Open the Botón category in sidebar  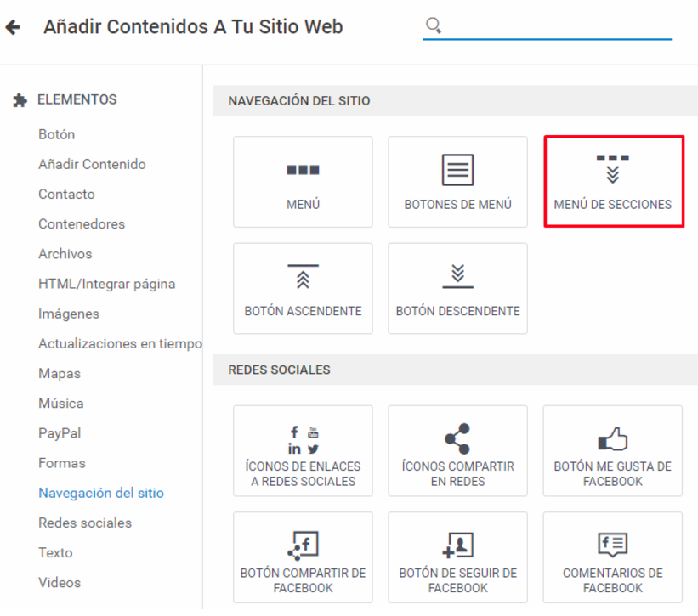(x=56, y=134)
